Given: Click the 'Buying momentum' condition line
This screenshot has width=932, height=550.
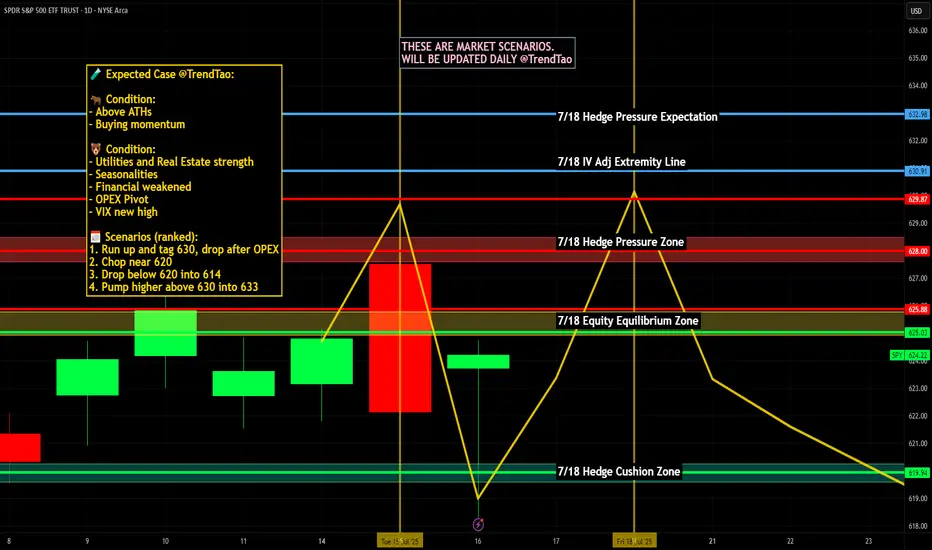Looking at the screenshot, I should point(137,124).
